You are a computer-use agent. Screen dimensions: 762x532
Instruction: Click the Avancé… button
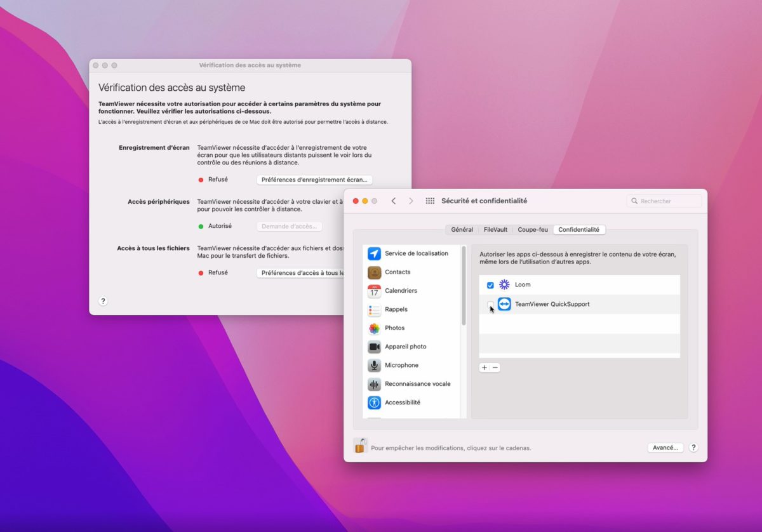point(665,448)
